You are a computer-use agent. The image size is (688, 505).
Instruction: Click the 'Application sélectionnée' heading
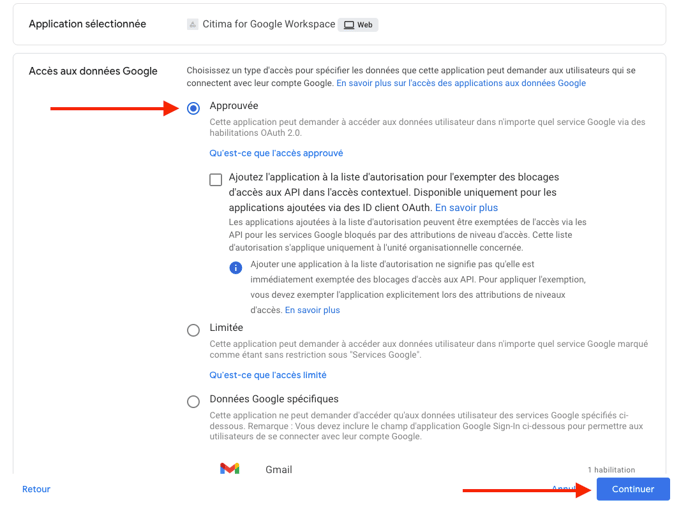(87, 24)
